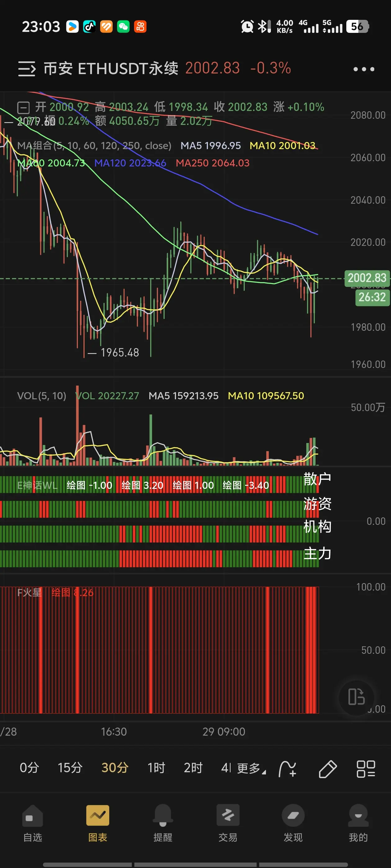The width and height of the screenshot is (391, 868).
Task: Open the symbol list menu icon
Action: (x=27, y=69)
